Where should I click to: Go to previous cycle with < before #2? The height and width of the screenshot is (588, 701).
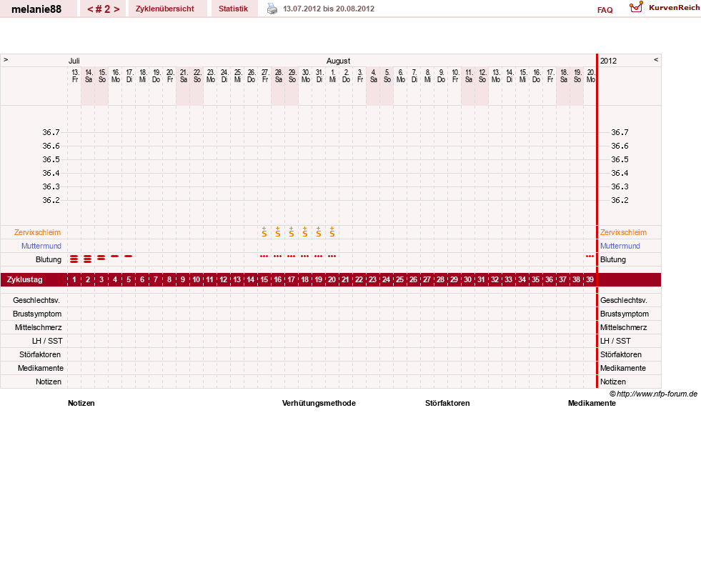90,9
